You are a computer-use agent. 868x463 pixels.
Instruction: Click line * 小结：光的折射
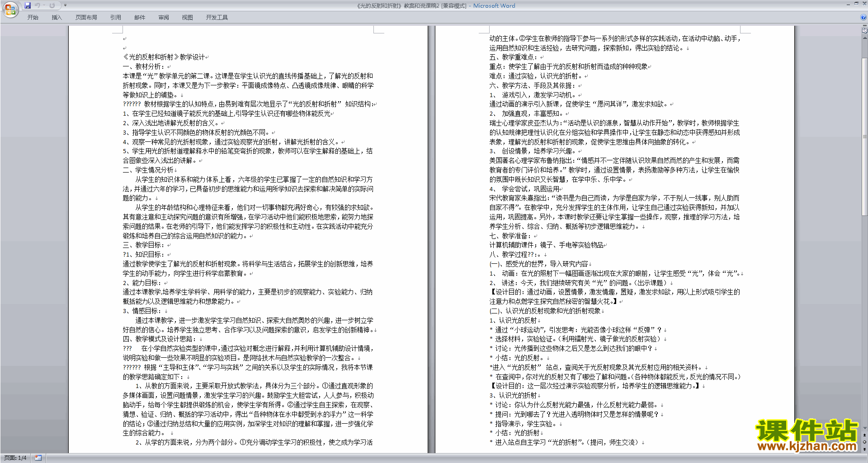[514, 433]
